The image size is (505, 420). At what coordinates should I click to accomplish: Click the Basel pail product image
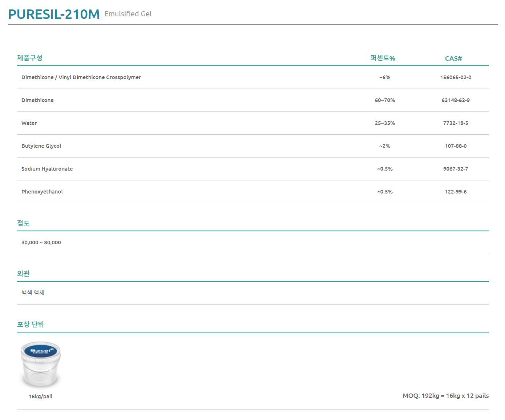coord(41,364)
